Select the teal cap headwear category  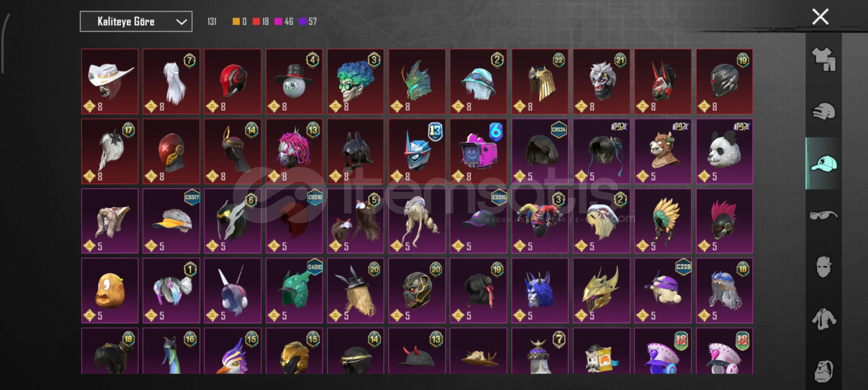824,164
